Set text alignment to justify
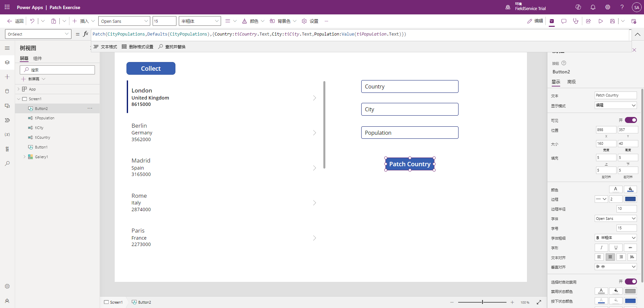The image size is (644, 308). coord(632,257)
